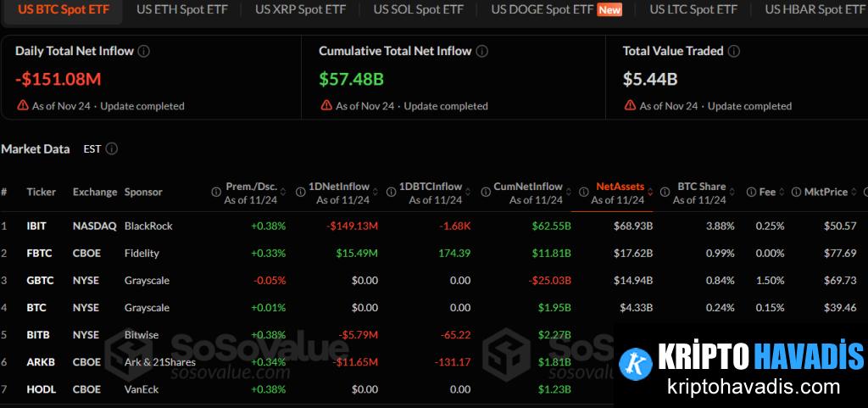Screen dimensions: 868x408
Task: Click the $68.93B net assets value
Action: pyautogui.click(x=633, y=226)
